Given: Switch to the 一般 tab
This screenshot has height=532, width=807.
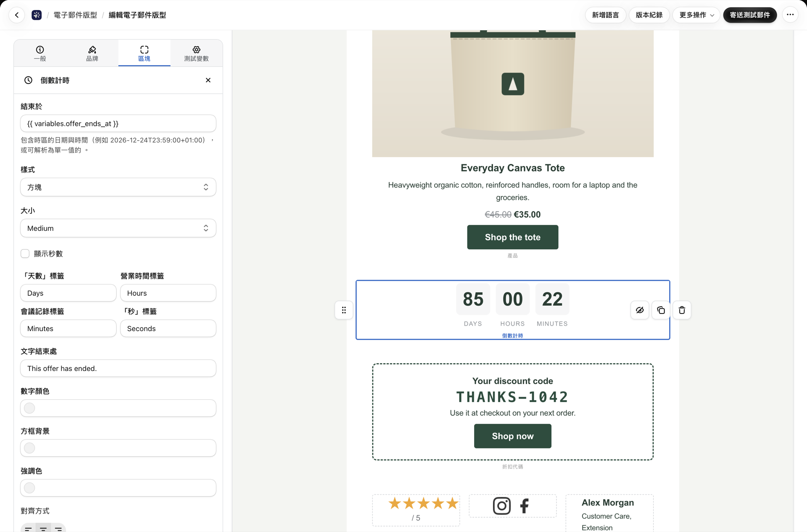Looking at the screenshot, I should (40, 53).
